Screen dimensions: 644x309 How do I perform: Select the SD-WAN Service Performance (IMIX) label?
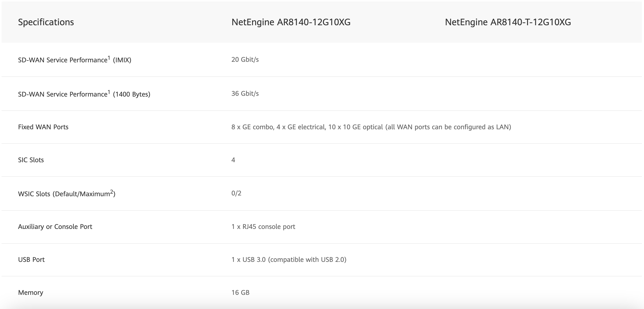(x=75, y=60)
